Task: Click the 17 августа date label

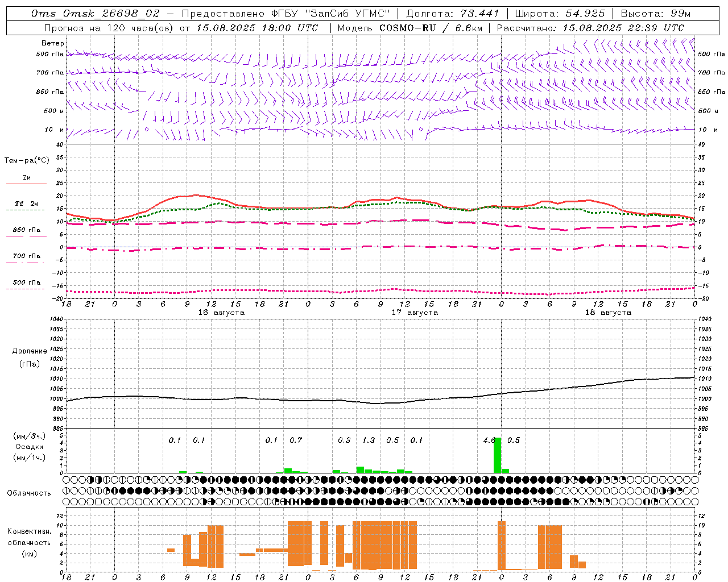Action: 415,313
